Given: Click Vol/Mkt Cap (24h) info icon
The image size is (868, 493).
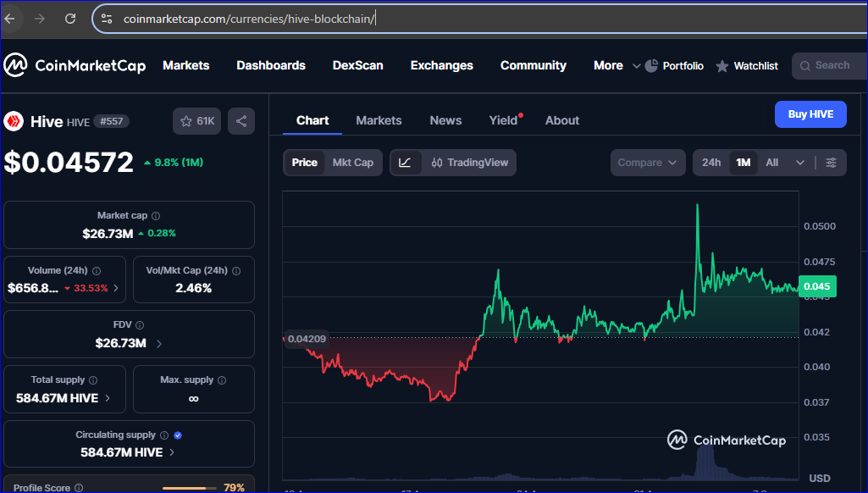Looking at the screenshot, I should pos(236,271).
